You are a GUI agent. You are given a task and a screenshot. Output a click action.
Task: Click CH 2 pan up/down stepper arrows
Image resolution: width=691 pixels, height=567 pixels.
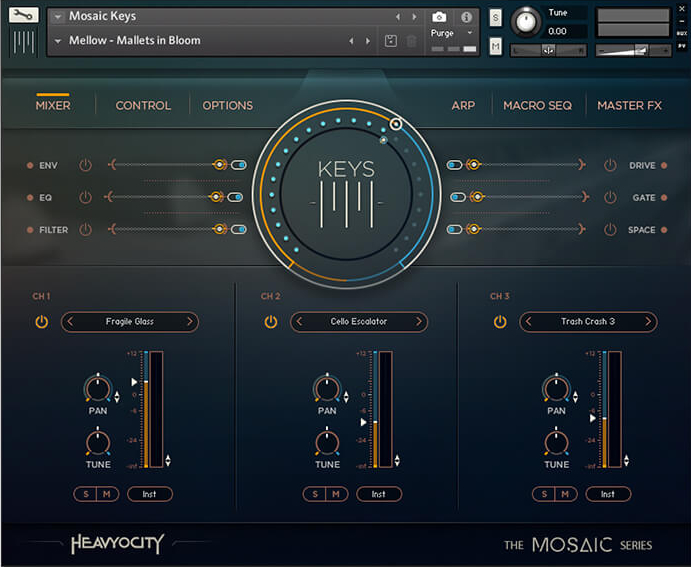click(x=346, y=397)
